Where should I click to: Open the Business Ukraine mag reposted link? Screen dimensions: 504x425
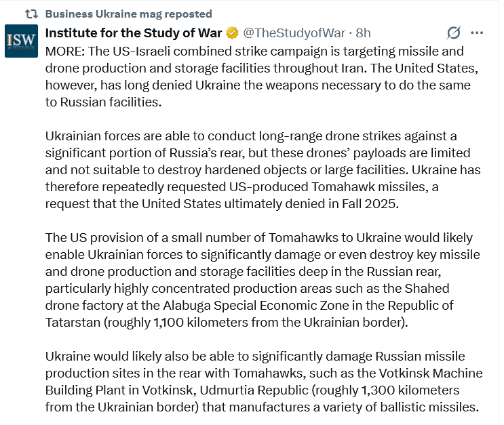128,14
